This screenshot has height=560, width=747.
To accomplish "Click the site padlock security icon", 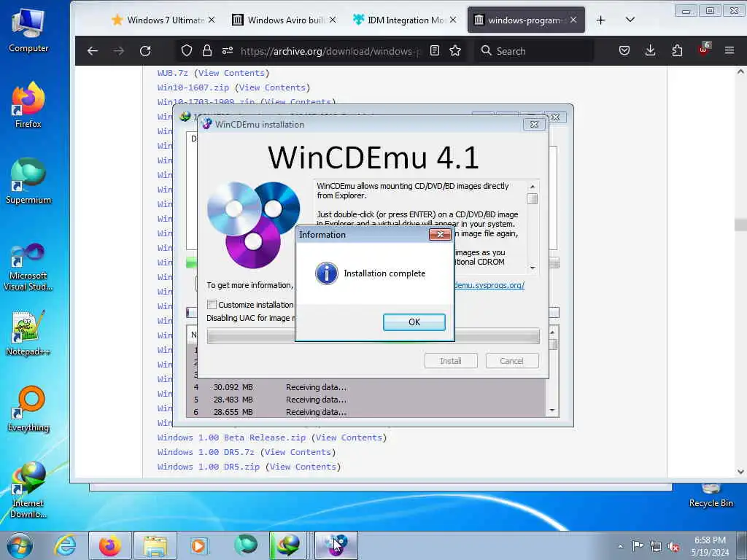I will point(206,50).
